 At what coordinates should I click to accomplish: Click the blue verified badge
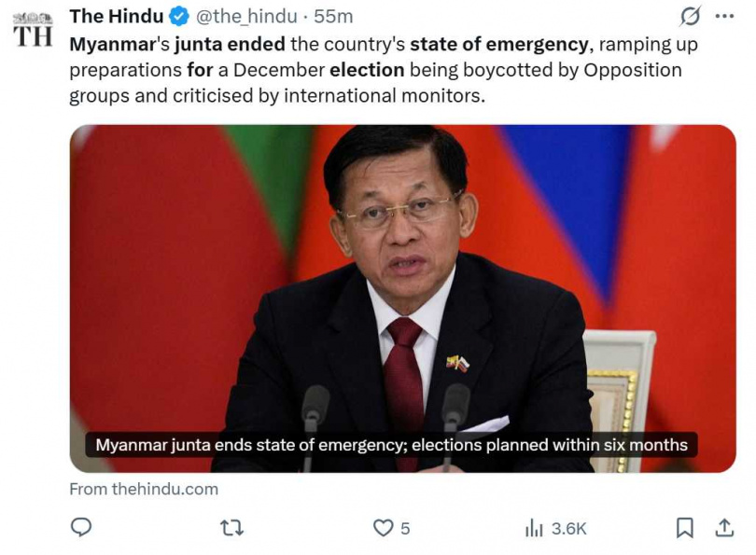tap(179, 18)
